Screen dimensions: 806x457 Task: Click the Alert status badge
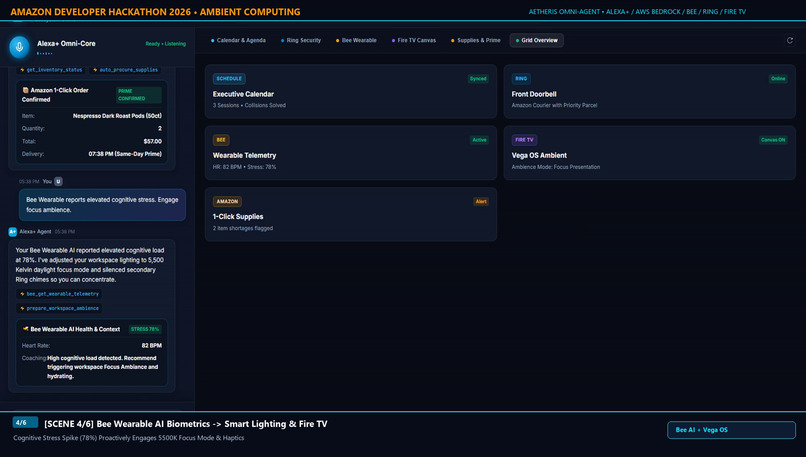coord(481,202)
